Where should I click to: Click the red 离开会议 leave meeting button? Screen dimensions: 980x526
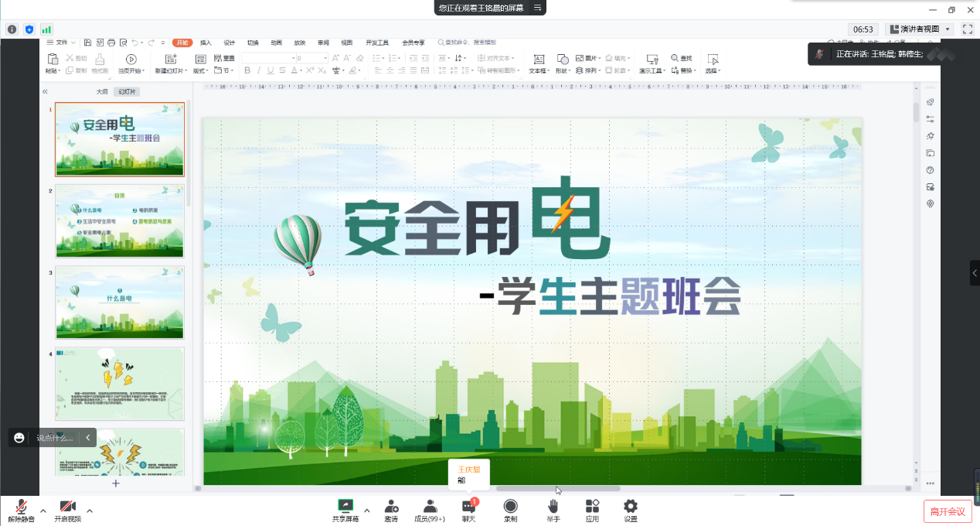948,511
